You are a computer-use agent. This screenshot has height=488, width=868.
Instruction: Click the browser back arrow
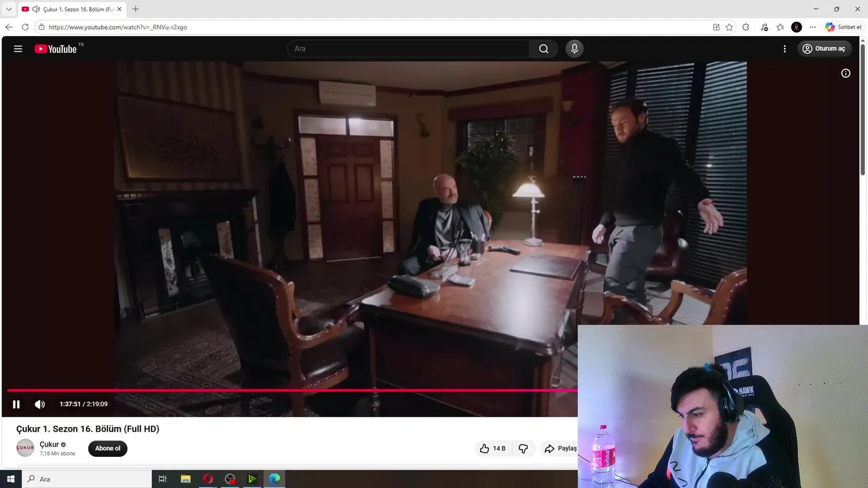[9, 27]
